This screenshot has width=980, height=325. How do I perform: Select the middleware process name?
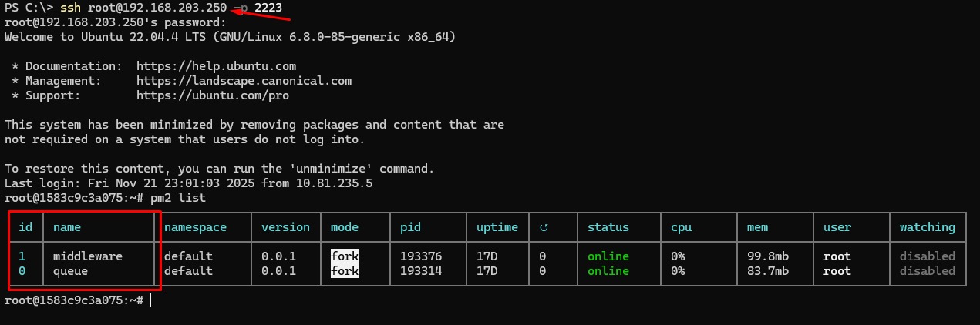pyautogui.click(x=88, y=256)
